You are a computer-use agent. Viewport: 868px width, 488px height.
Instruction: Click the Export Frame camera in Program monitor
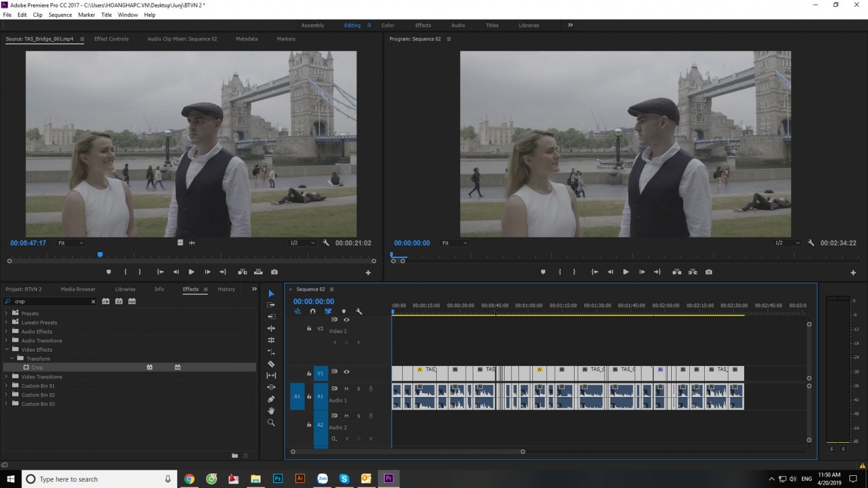(709, 272)
